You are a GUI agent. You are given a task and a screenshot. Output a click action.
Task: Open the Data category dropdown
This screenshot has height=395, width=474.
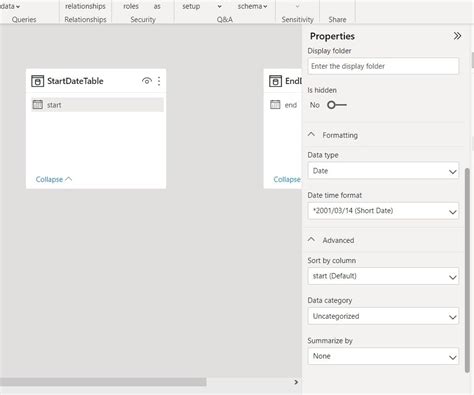click(x=383, y=316)
